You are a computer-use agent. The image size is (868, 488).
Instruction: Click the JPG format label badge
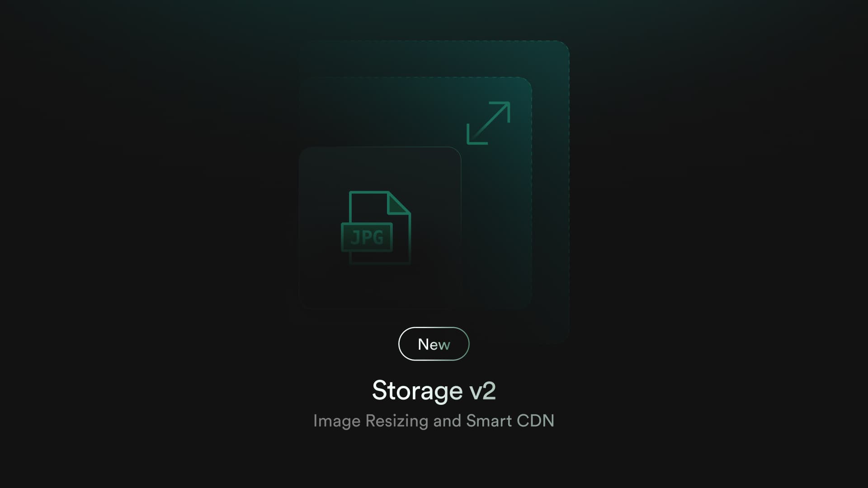pyautogui.click(x=367, y=237)
